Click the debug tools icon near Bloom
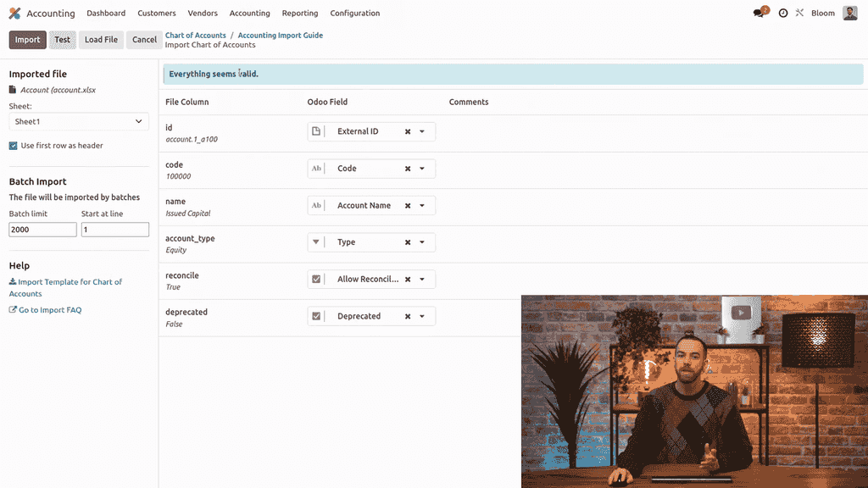The height and width of the screenshot is (488, 868). 799,14
